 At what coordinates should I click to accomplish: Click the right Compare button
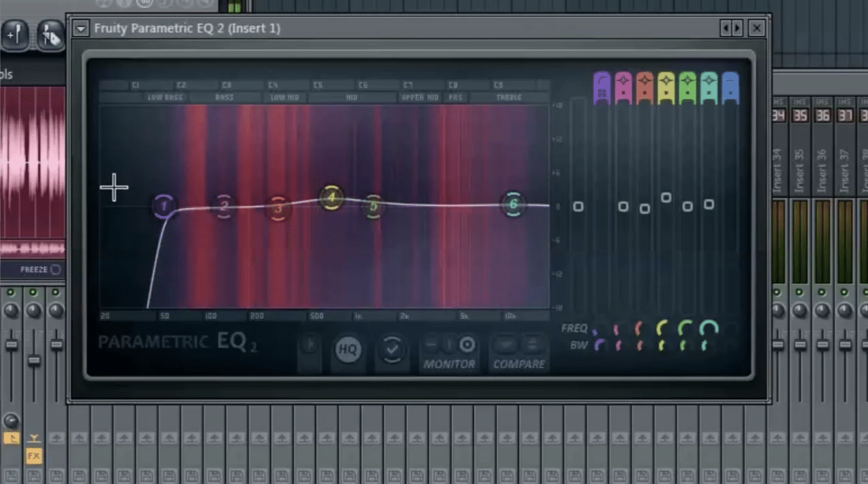tap(533, 344)
